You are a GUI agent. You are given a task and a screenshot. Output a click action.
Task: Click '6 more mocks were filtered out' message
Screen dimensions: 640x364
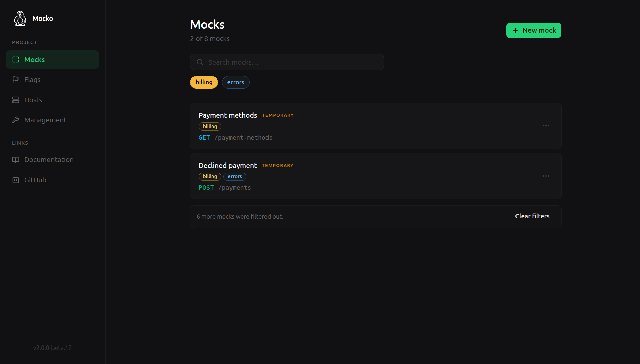[240, 217]
